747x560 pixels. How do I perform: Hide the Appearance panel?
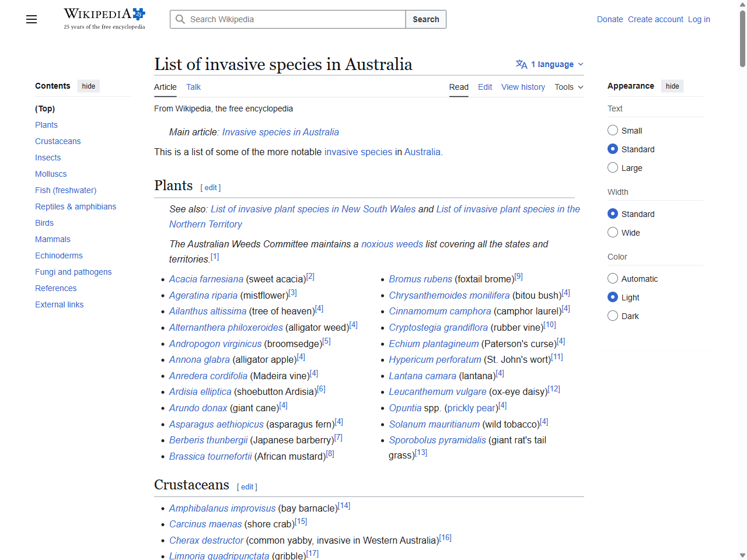[672, 86]
